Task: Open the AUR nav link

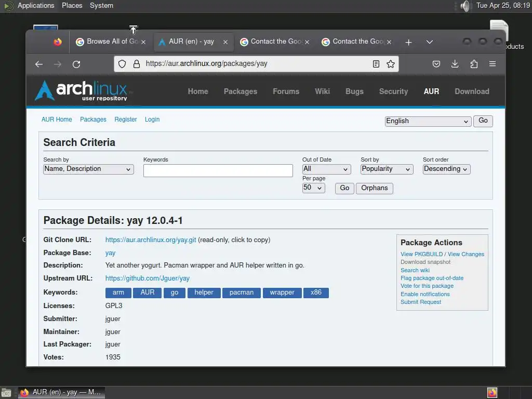Action: pos(432,91)
